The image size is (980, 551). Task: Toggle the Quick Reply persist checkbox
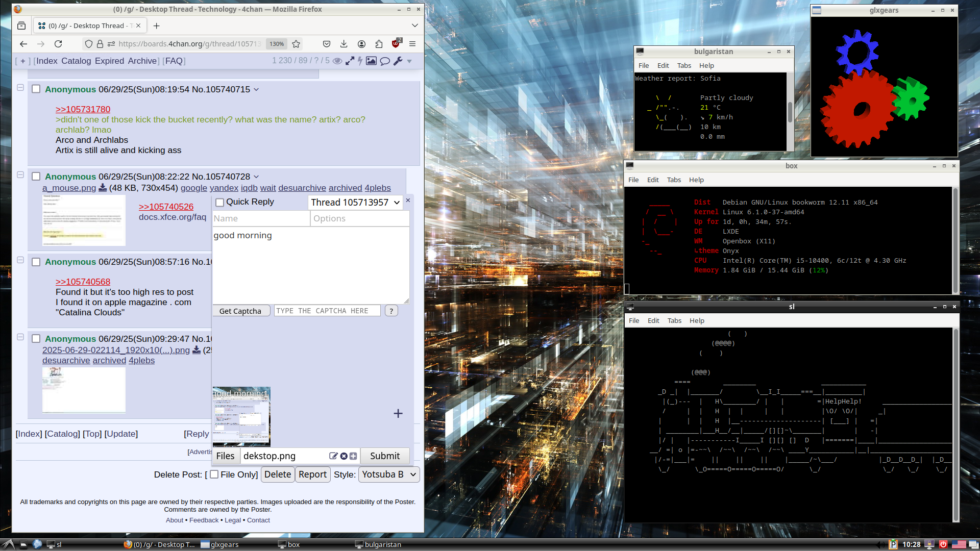pos(220,203)
